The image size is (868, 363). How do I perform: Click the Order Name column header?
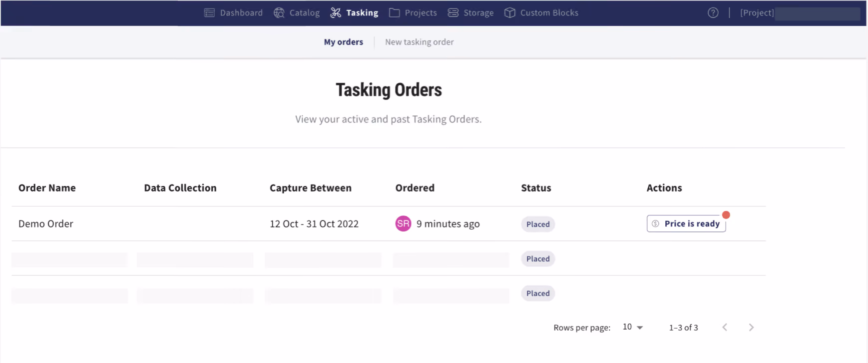47,188
